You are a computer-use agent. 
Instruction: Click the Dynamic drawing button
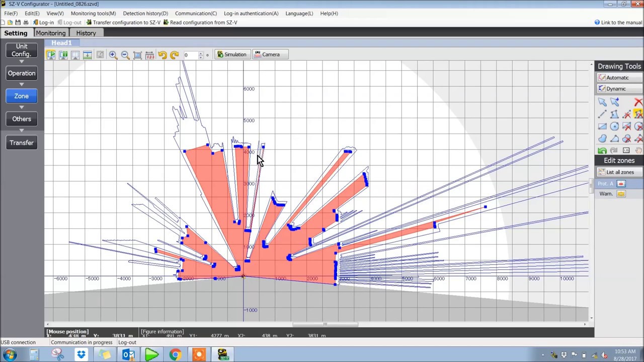[619, 89]
